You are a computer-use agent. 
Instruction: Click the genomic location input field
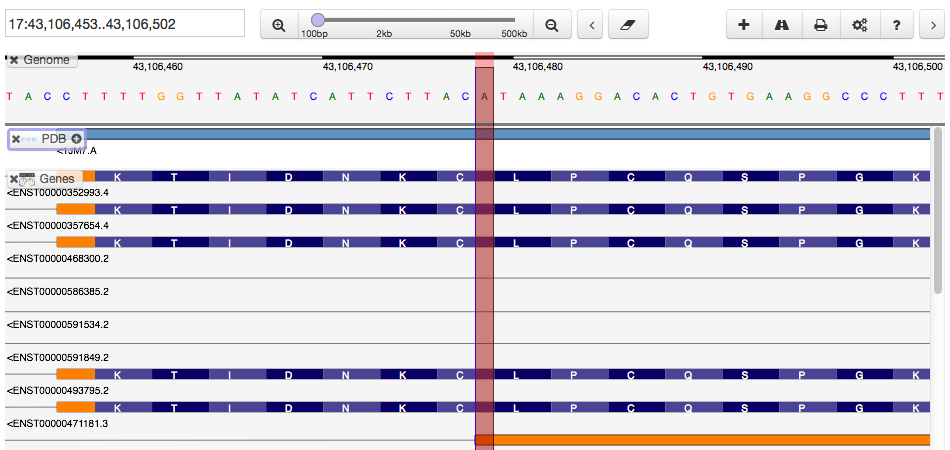coord(125,24)
